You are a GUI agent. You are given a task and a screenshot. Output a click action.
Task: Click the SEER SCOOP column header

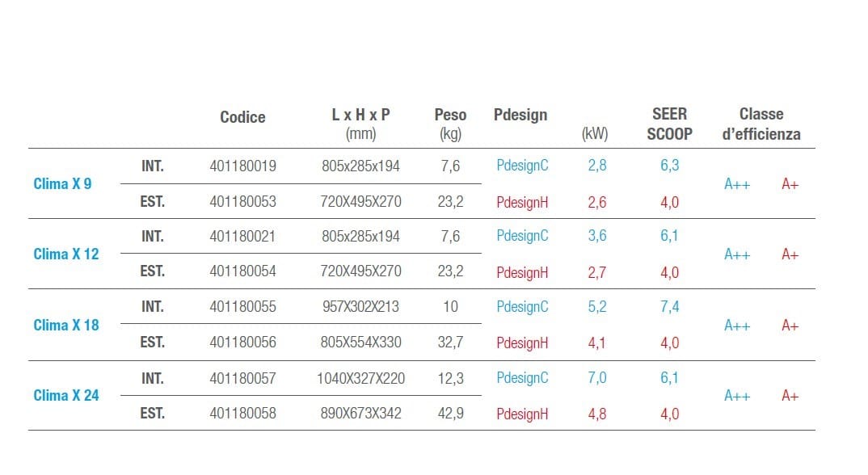pyautogui.click(x=669, y=124)
